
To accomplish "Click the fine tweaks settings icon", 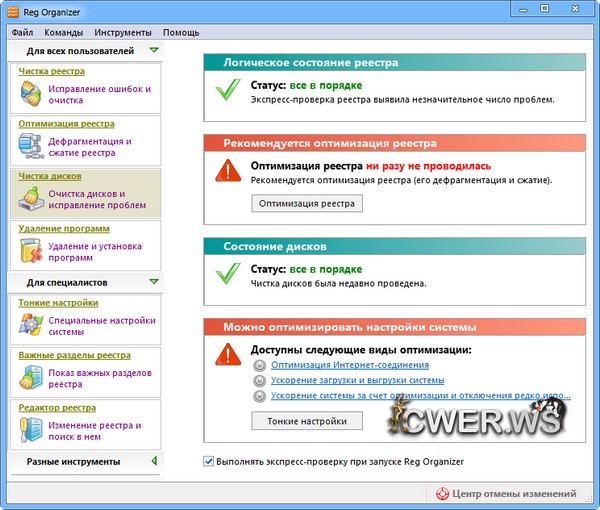I will (x=31, y=326).
